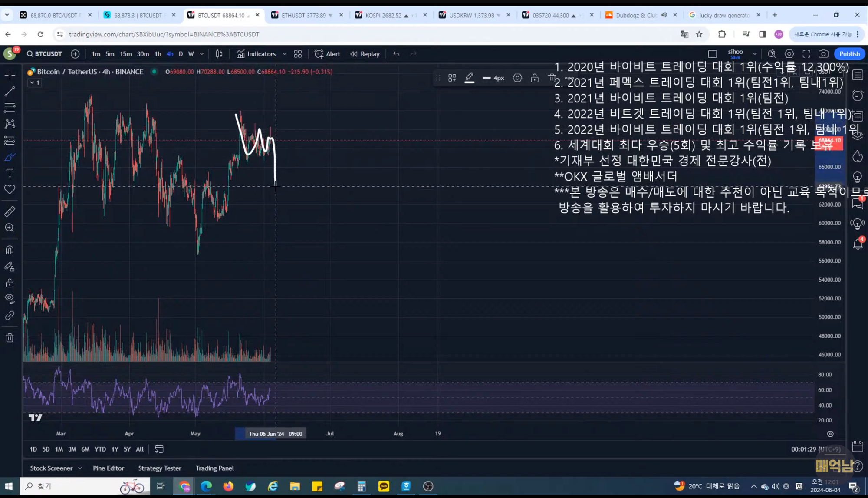Viewport: 868px width, 498px height.
Task: Toggle stay in drawing mode
Action: pos(10,267)
